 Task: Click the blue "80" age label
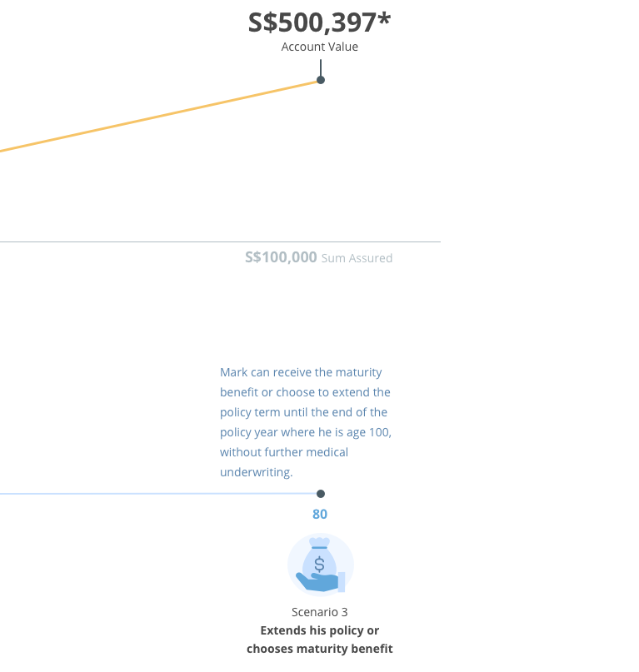click(320, 514)
